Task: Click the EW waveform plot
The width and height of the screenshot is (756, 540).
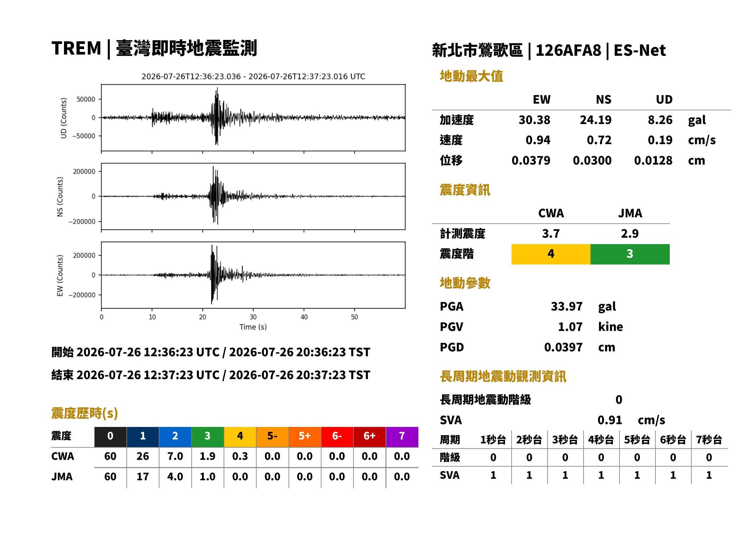Action: (253, 275)
